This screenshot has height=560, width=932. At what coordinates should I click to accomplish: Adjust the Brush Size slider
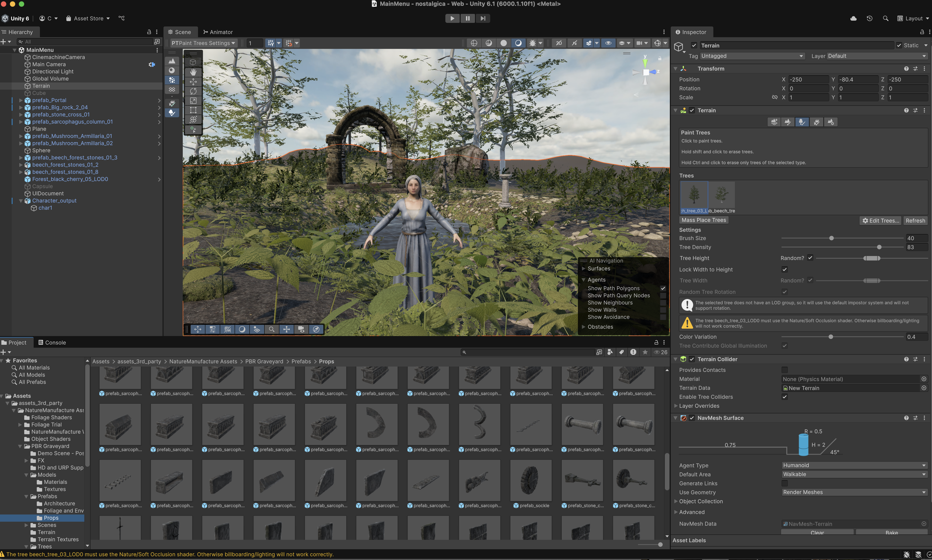pos(831,238)
